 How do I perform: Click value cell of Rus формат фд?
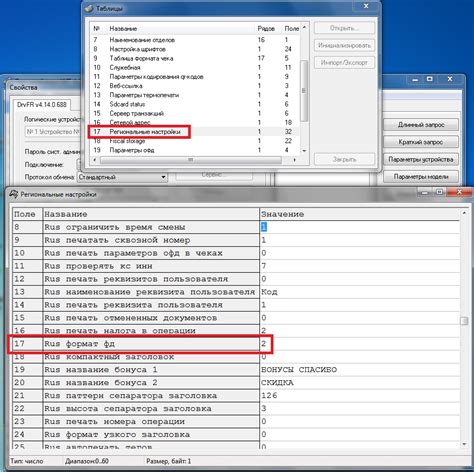(x=359, y=344)
